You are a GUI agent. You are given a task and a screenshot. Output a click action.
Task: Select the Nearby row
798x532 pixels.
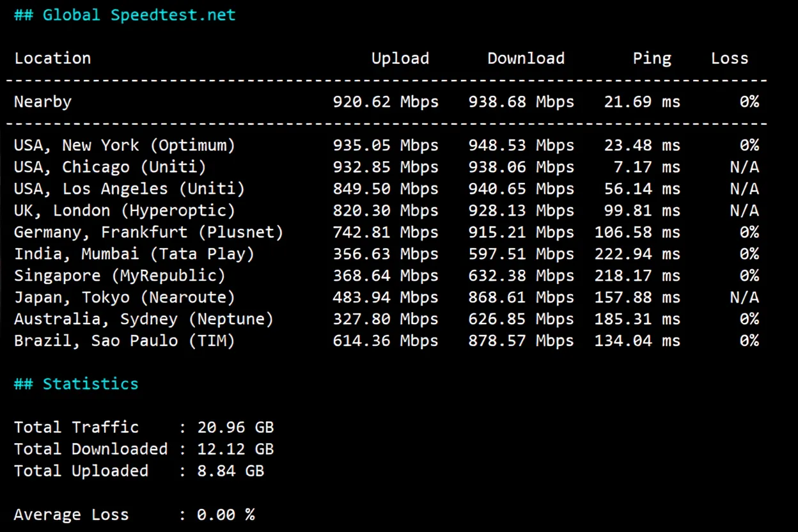tap(42, 101)
